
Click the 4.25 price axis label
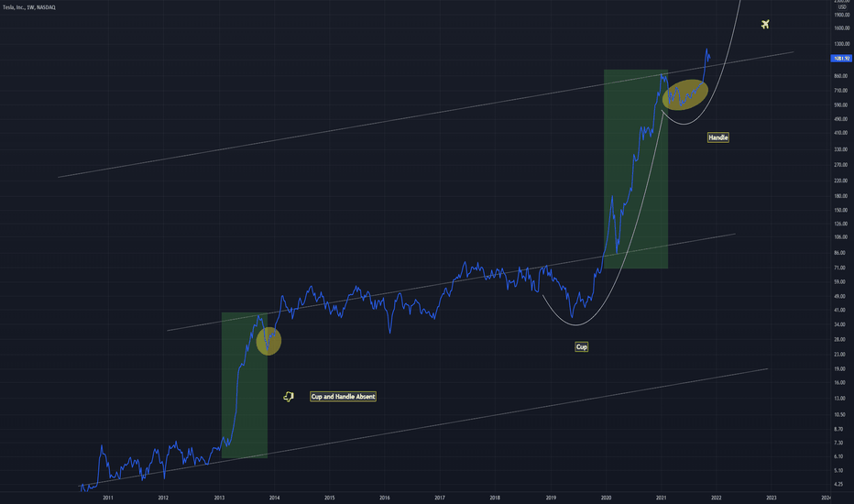838,484
